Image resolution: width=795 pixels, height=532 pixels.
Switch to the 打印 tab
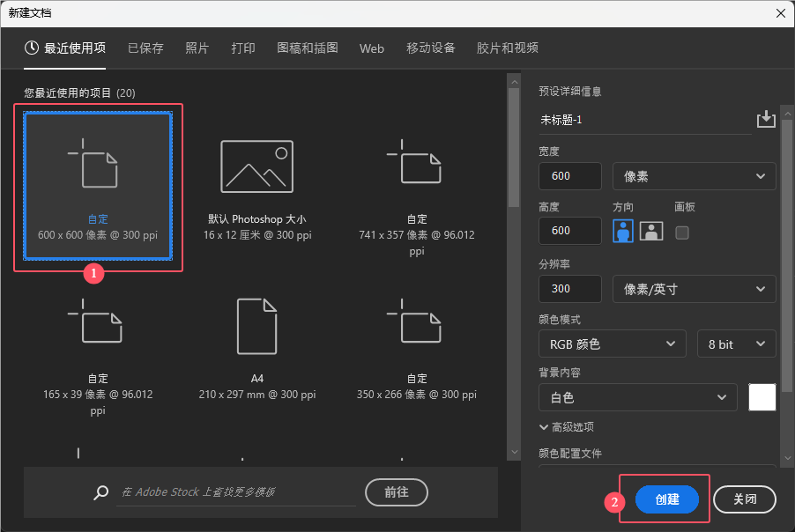coord(243,48)
